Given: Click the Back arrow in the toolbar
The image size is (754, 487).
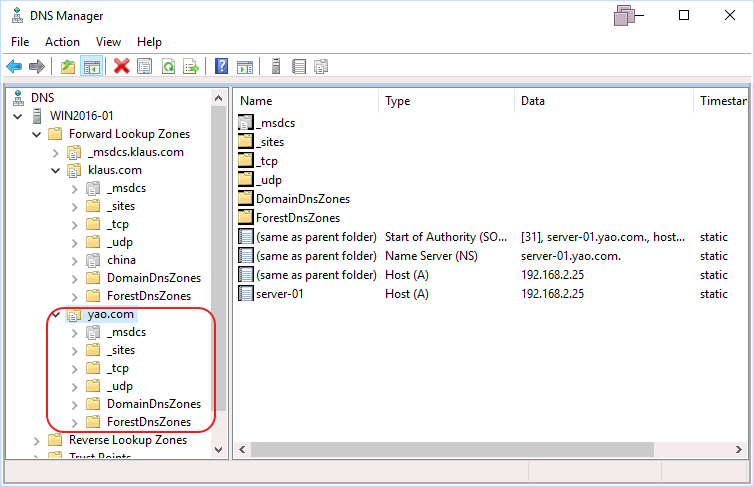Looking at the screenshot, I should [x=14, y=66].
